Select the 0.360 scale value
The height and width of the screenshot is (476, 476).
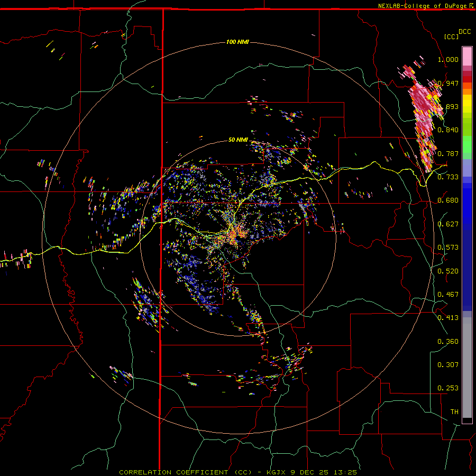pos(448,342)
